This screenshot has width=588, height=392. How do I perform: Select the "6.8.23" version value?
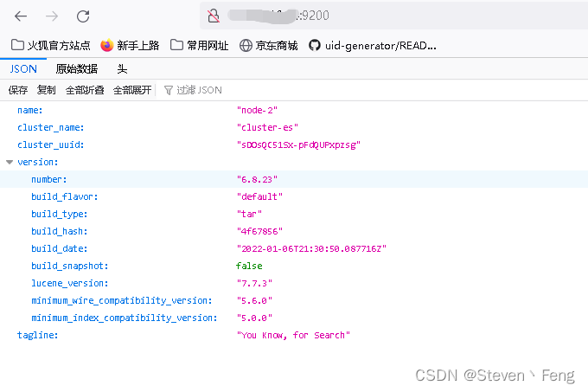[x=257, y=179]
